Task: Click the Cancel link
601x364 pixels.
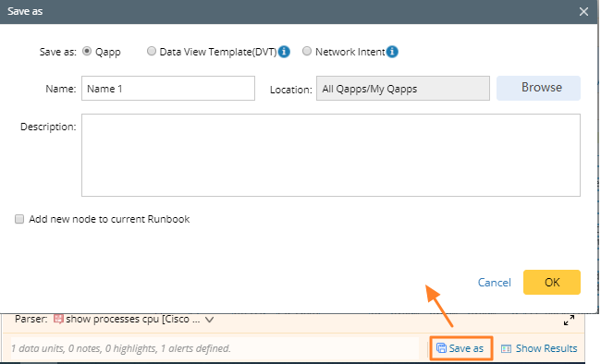Action: click(x=494, y=283)
